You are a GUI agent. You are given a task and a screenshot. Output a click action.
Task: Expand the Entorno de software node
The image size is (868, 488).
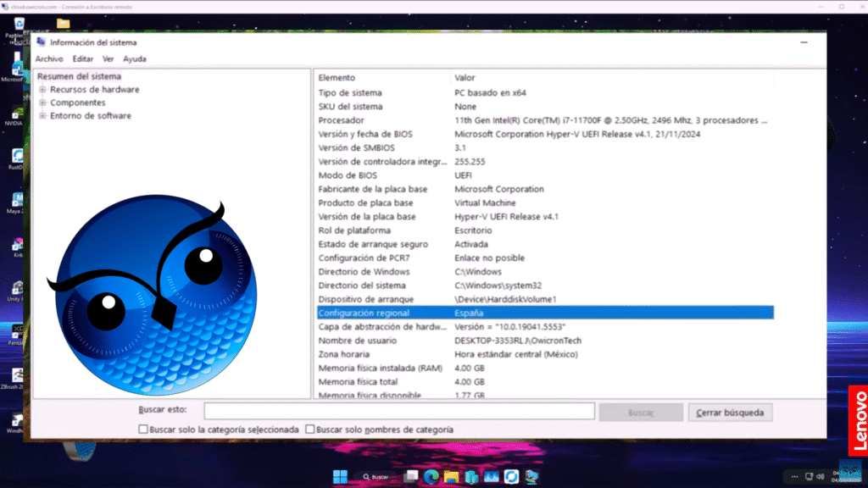(x=42, y=116)
